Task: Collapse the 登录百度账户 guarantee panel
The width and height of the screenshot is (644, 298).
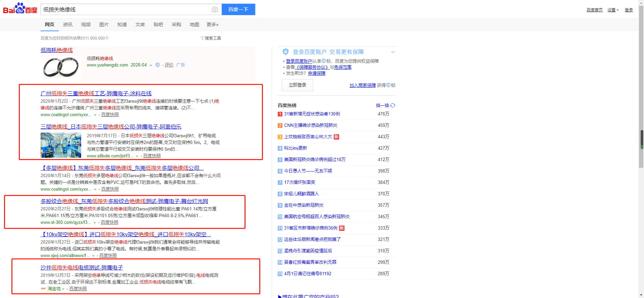Action: 393,52
